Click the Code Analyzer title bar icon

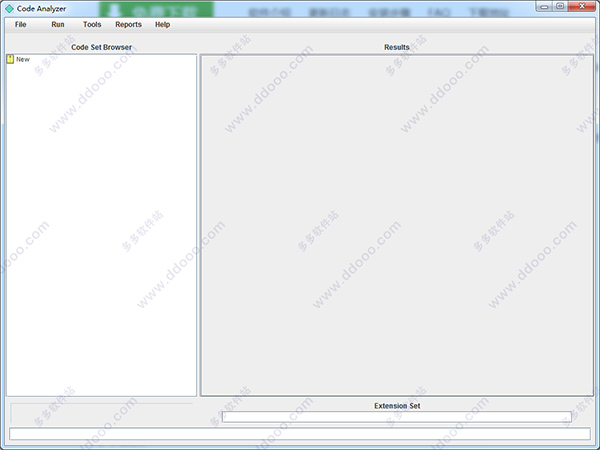(9, 8)
